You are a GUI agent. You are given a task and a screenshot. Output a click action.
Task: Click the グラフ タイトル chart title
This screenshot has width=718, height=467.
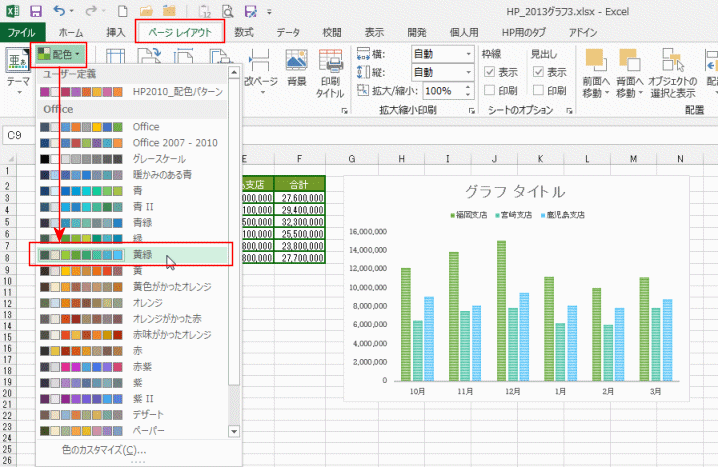click(x=514, y=191)
